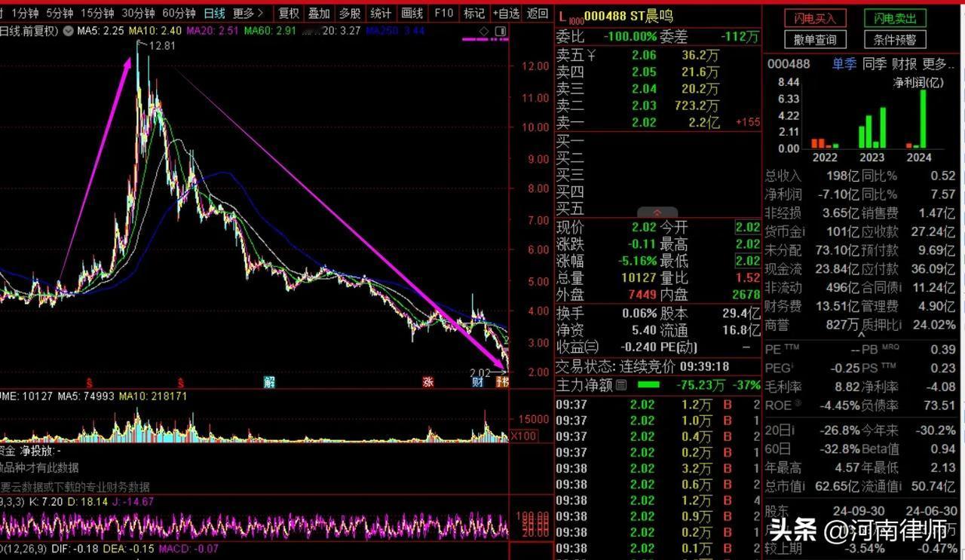The width and height of the screenshot is (965, 560).
Task: Click 卖四 price 2.05 row
Action: (657, 72)
